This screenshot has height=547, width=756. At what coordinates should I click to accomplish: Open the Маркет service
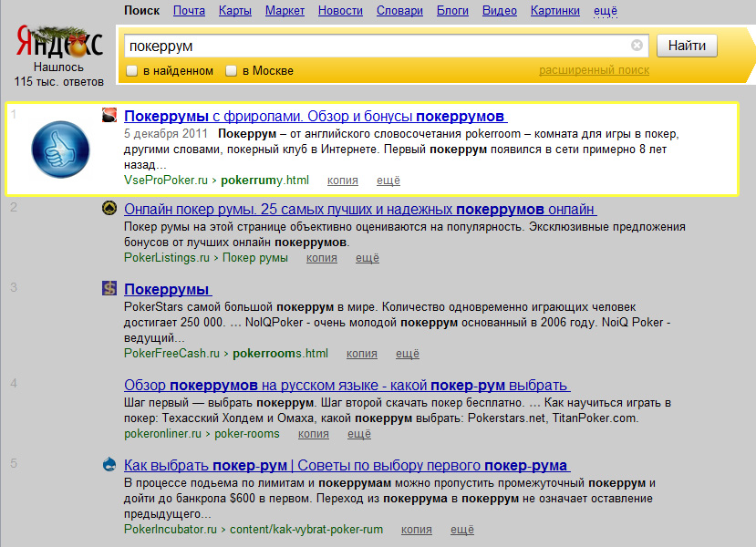(x=285, y=11)
